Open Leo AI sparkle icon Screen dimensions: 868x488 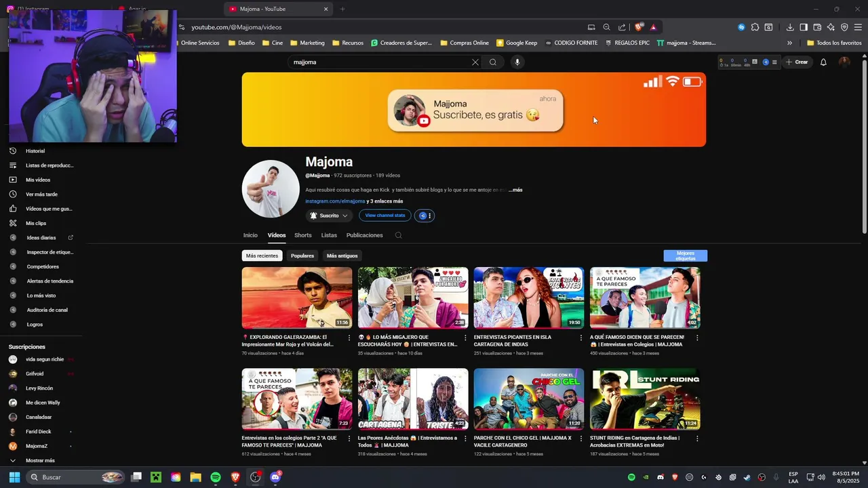coord(831,27)
